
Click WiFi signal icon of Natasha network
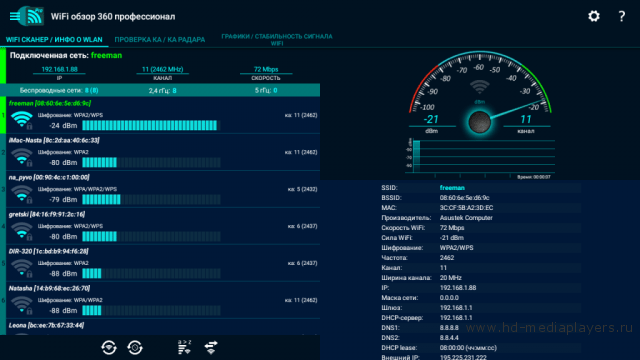(x=22, y=305)
